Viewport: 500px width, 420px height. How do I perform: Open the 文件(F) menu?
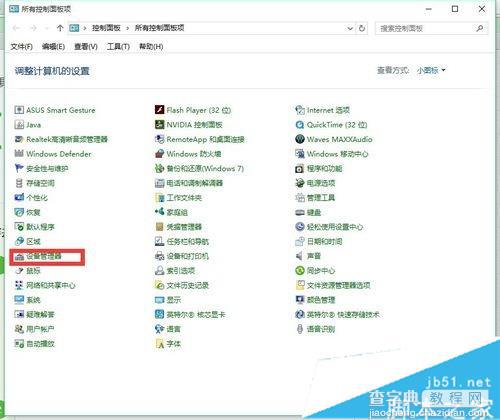pos(22,47)
